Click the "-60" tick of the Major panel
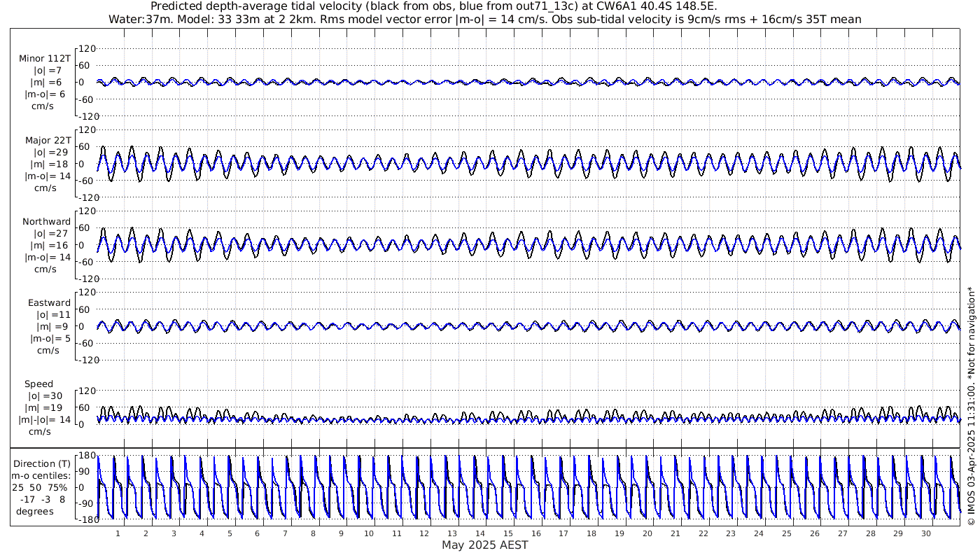Viewport: 980px width, 560px height. coord(86,181)
